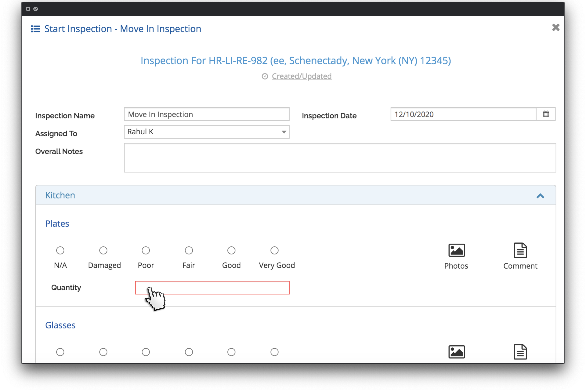The height and width of the screenshot is (392, 586).
Task: Select N/A condition for Plates
Action: pyautogui.click(x=60, y=250)
